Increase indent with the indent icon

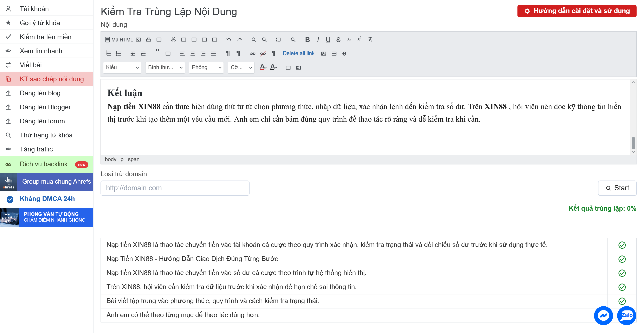(143, 53)
